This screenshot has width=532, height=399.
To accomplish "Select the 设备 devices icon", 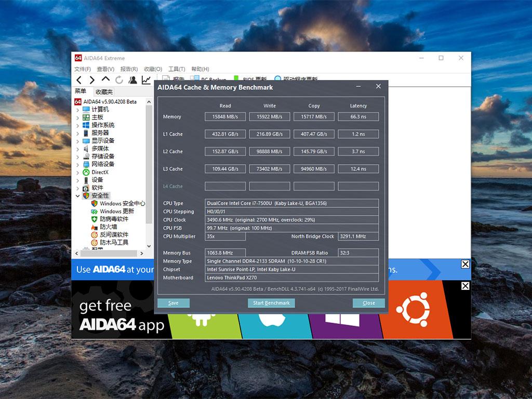I will click(86, 180).
